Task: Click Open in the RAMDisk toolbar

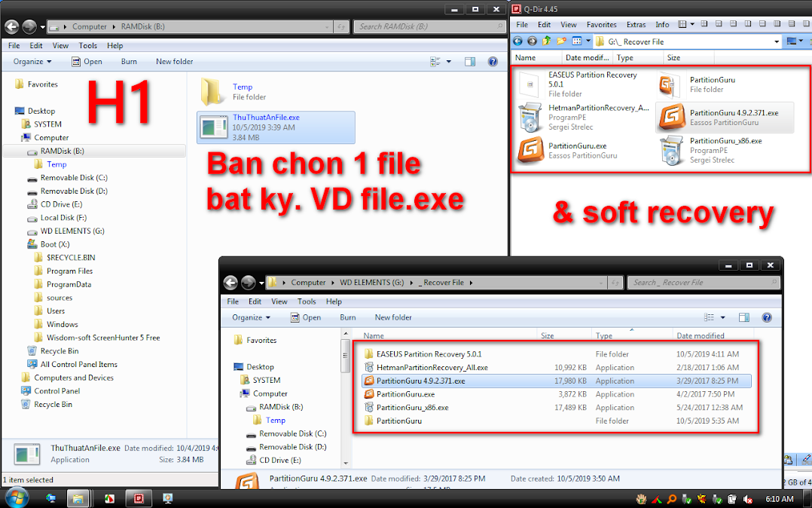Action: [x=87, y=62]
